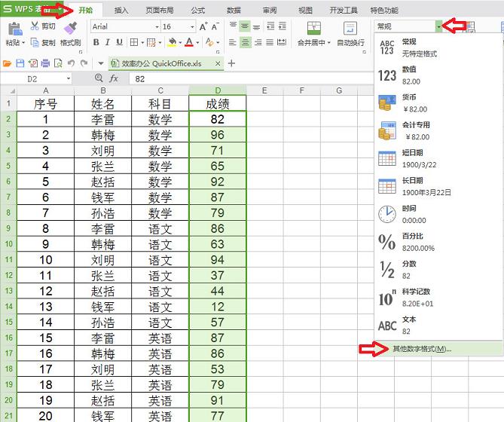The image size is (504, 422).
Task: Toggle center horizontal alignment
Action: click(x=246, y=42)
